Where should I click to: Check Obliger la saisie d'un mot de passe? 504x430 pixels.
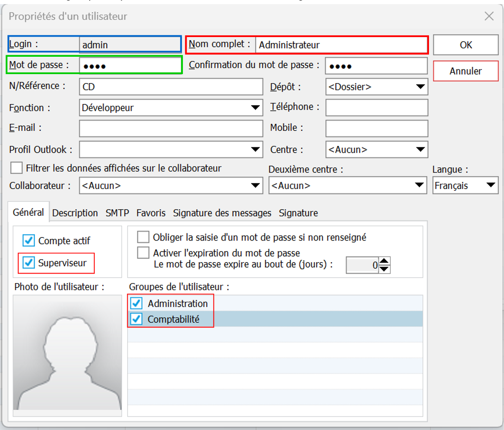click(144, 237)
